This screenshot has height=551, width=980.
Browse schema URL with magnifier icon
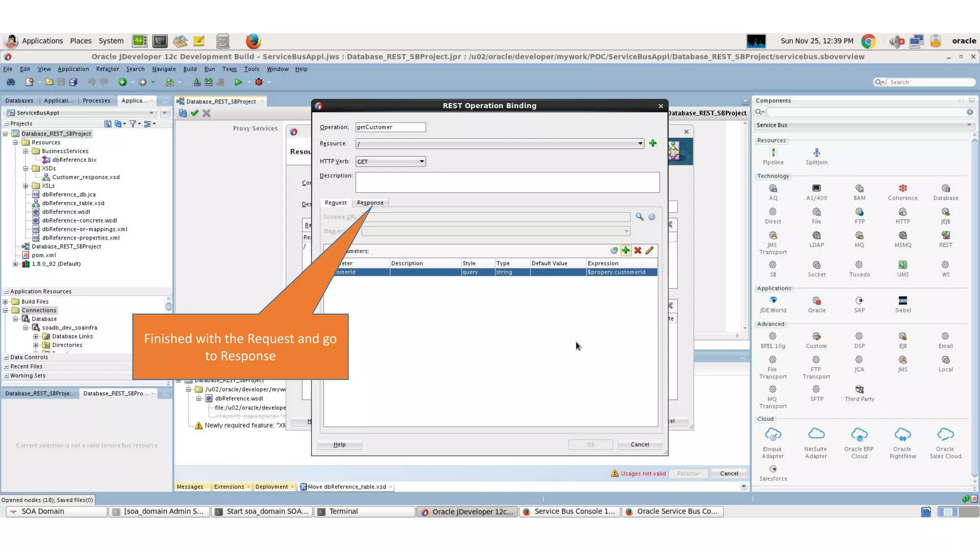coord(639,217)
